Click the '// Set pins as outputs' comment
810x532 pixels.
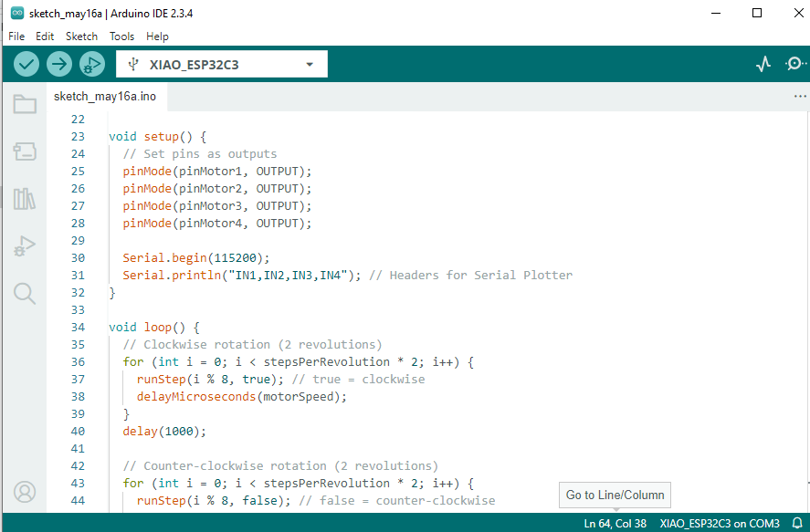[200, 154]
